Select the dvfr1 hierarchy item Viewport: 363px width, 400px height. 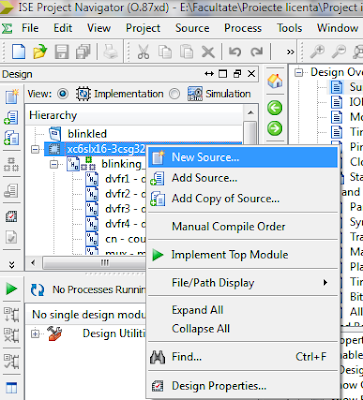pos(126,178)
